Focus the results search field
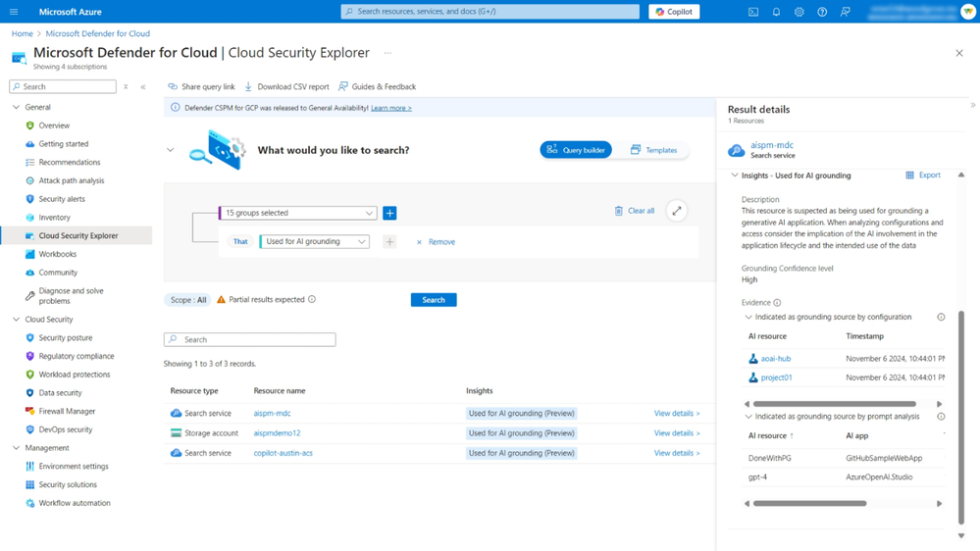Viewport: 980px width, 551px height. pyautogui.click(x=249, y=340)
